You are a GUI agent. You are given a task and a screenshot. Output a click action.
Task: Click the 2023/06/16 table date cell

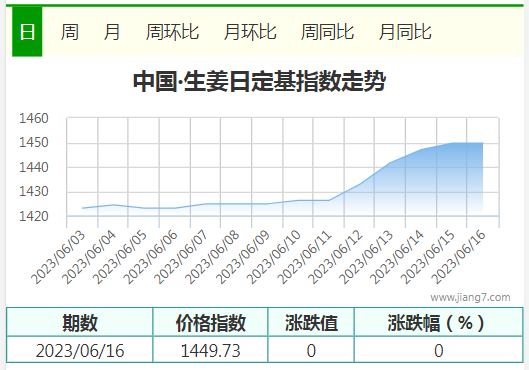coord(80,350)
